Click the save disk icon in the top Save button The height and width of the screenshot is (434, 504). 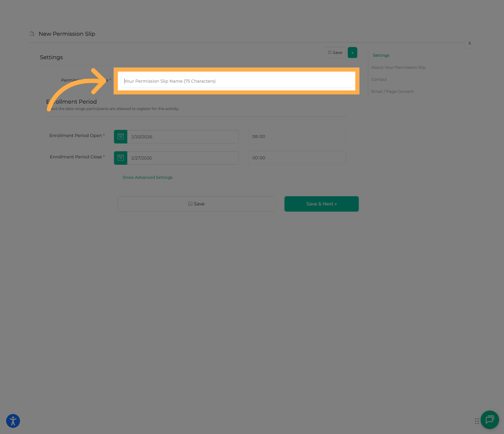[x=330, y=52]
